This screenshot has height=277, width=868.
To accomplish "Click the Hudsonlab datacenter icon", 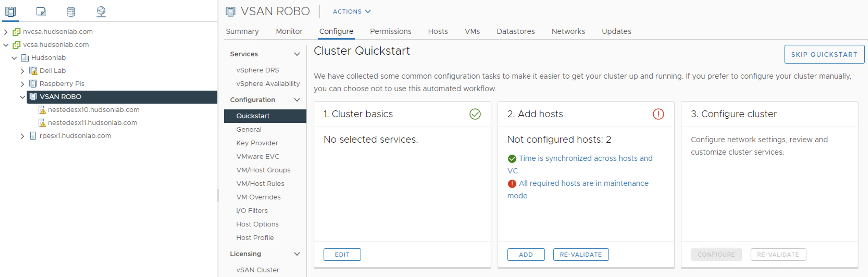I will click(25, 58).
